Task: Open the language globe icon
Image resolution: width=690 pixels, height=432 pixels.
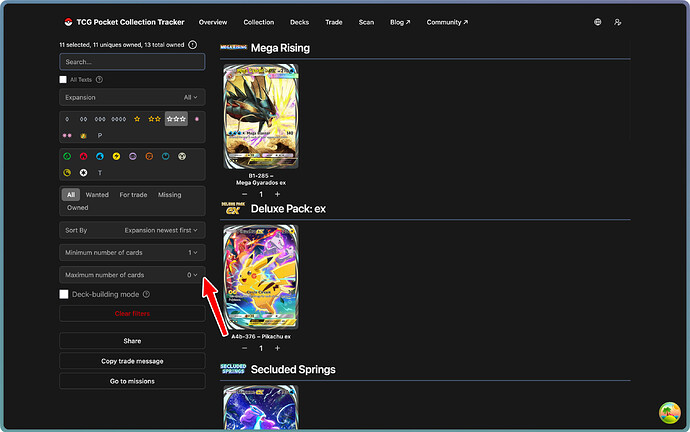Action: pos(597,22)
